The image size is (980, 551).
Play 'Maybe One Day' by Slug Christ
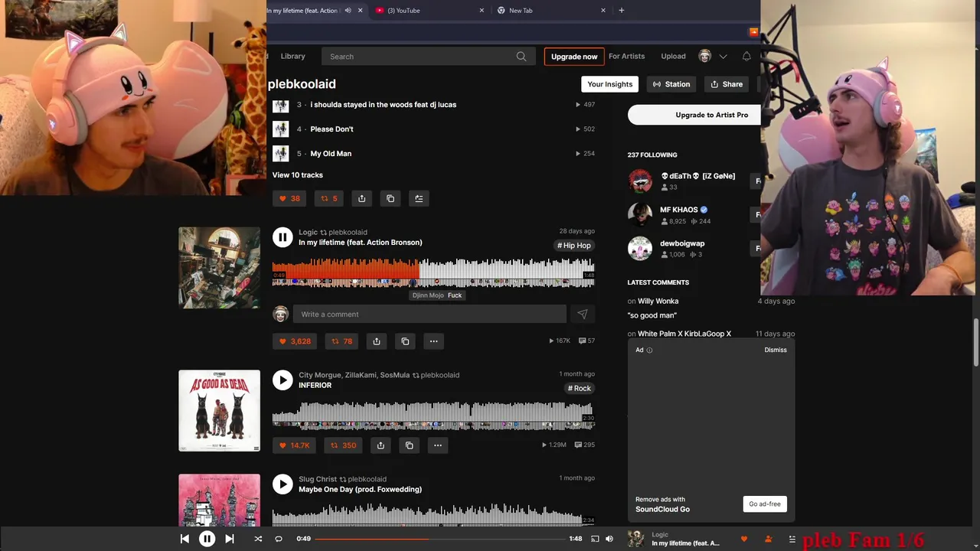point(283,484)
